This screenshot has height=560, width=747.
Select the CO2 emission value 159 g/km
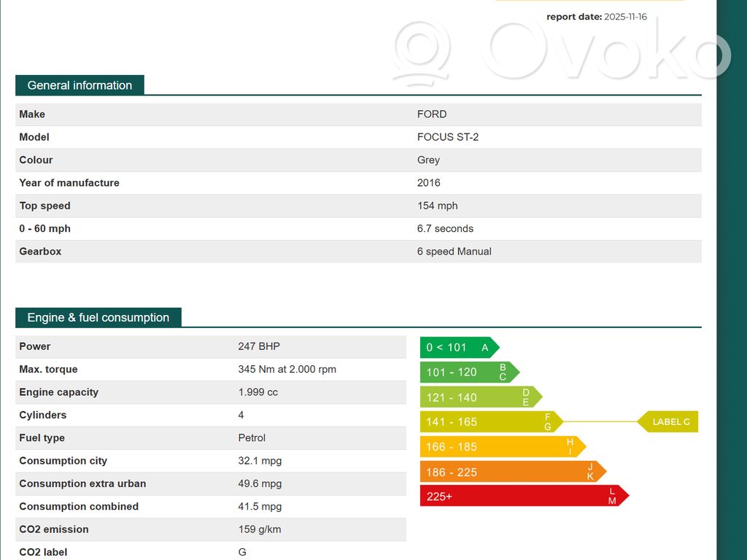point(260,529)
